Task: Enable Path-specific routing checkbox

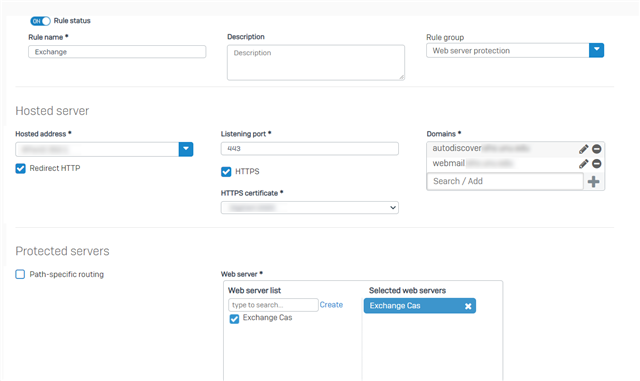Action: click(x=20, y=274)
